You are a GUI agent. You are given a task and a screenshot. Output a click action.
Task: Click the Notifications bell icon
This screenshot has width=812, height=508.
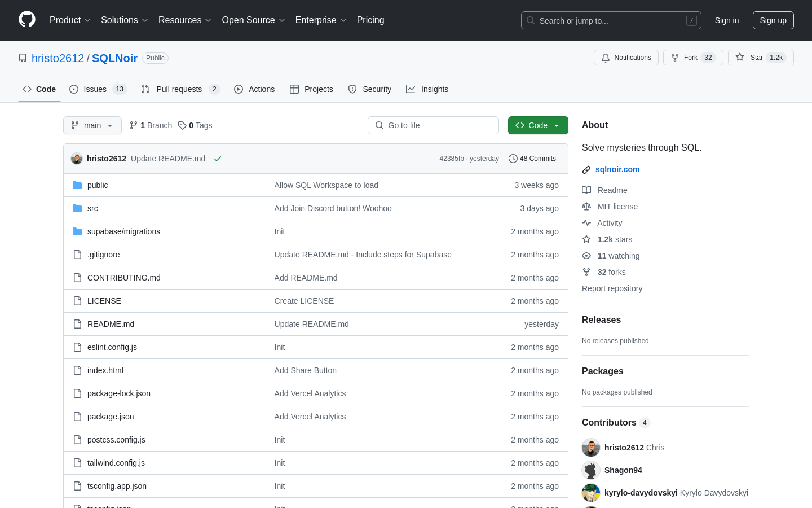606,58
